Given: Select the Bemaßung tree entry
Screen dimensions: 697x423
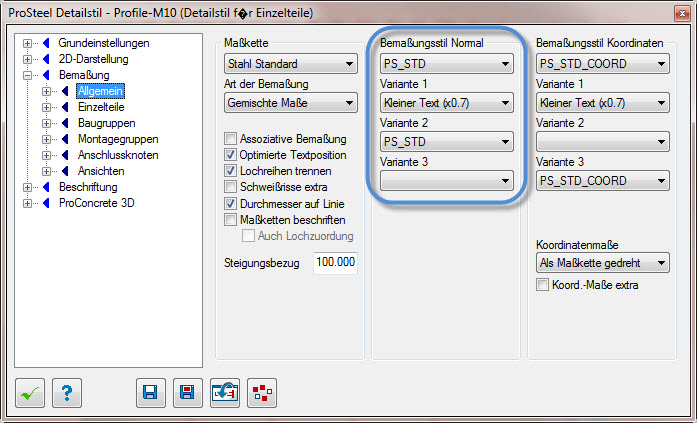Looking at the screenshot, I should (84, 75).
